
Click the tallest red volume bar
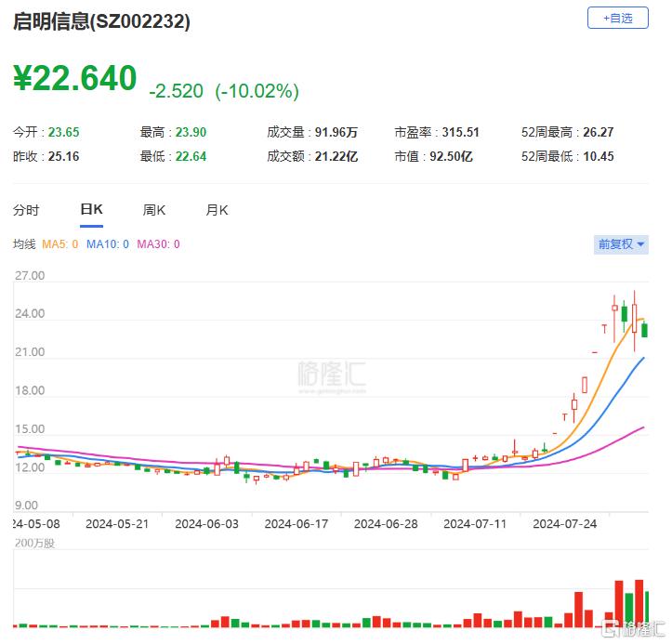point(639,603)
